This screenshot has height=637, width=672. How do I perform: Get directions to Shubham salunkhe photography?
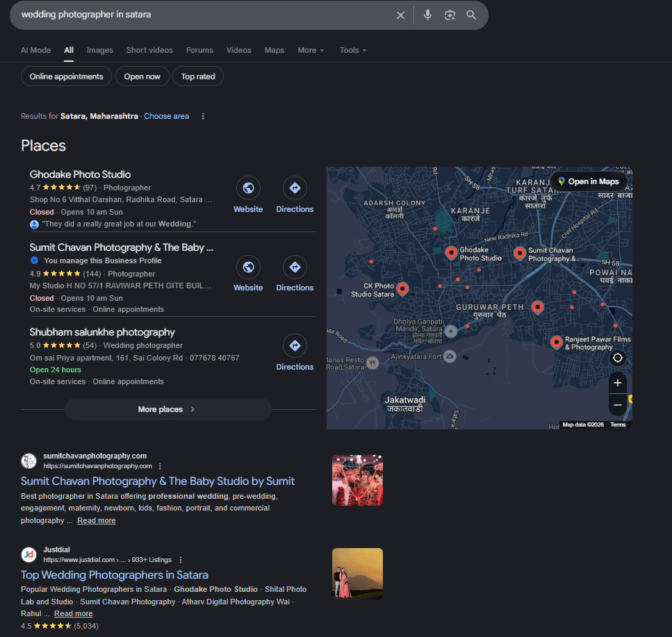pyautogui.click(x=295, y=346)
